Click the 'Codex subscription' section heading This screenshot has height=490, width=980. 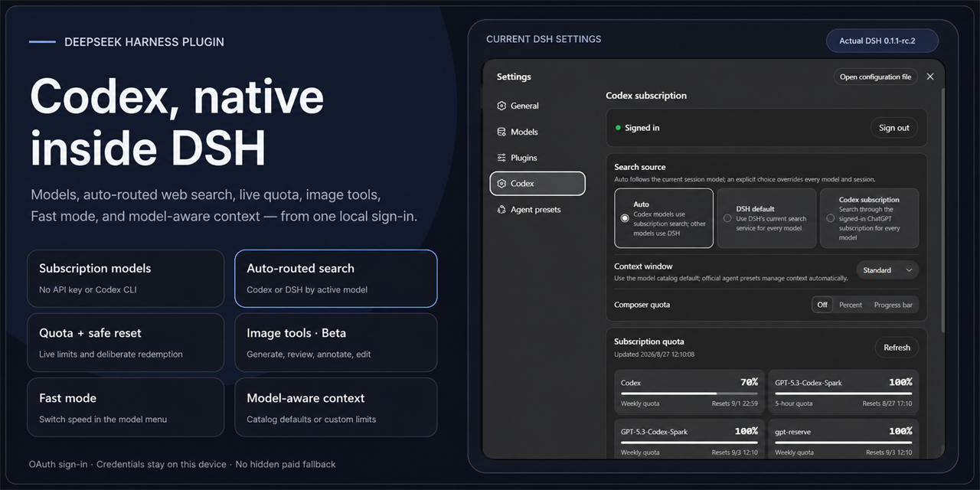click(x=646, y=96)
